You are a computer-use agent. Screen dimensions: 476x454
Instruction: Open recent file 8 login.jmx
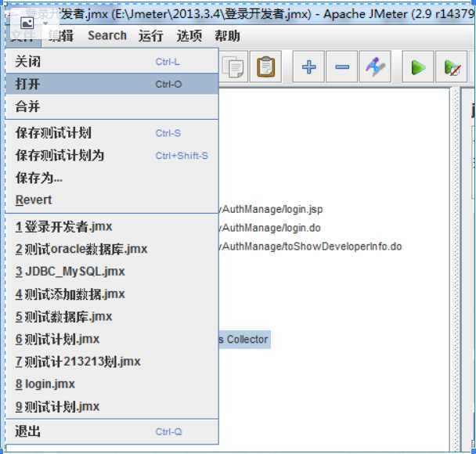coord(112,384)
